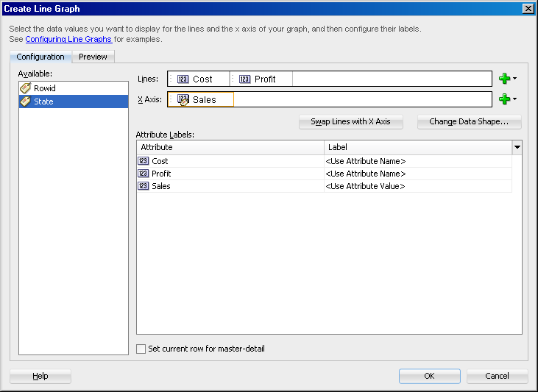The image size is (538, 392).
Task: Switch to the Preview tab
Action: point(93,57)
